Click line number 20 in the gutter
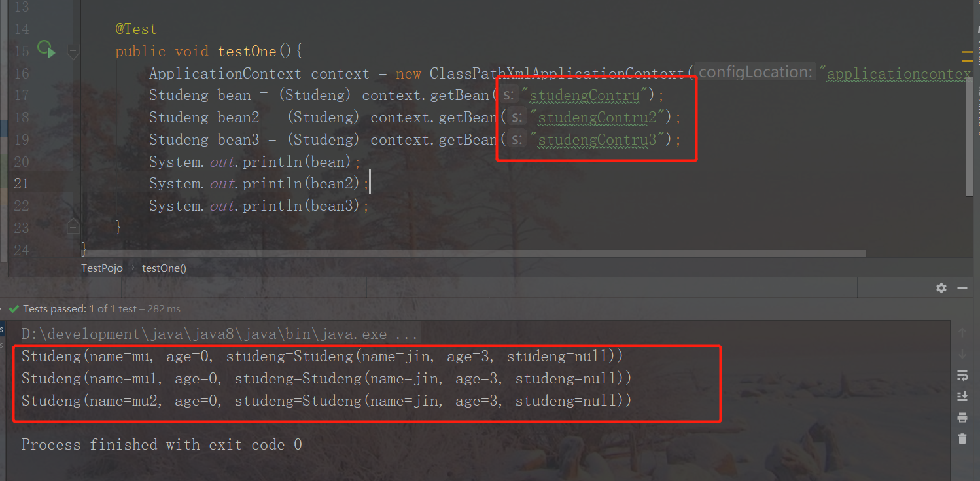 (x=22, y=162)
